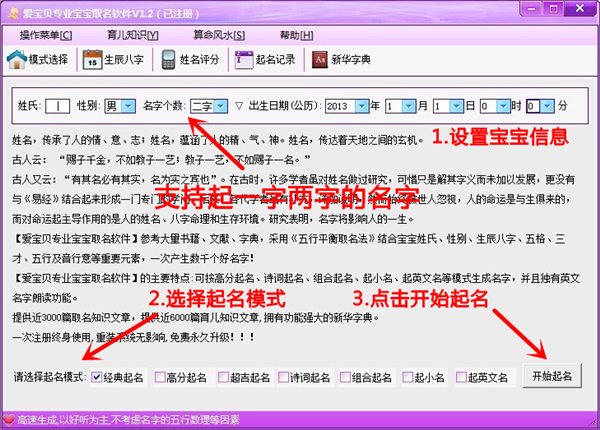Viewport: 600px width, 430px height.
Task: Open 模式选择 home icon
Action: pyautogui.click(x=16, y=60)
